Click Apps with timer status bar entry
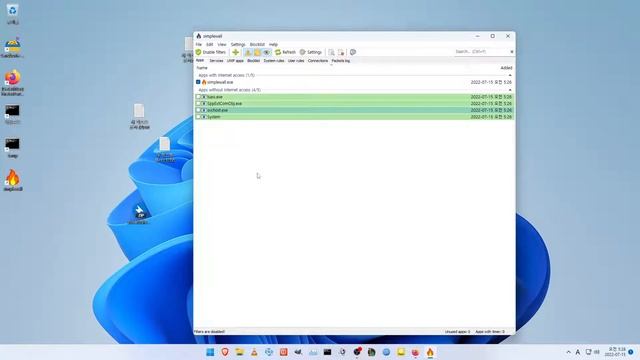The image size is (640, 360). click(490, 332)
